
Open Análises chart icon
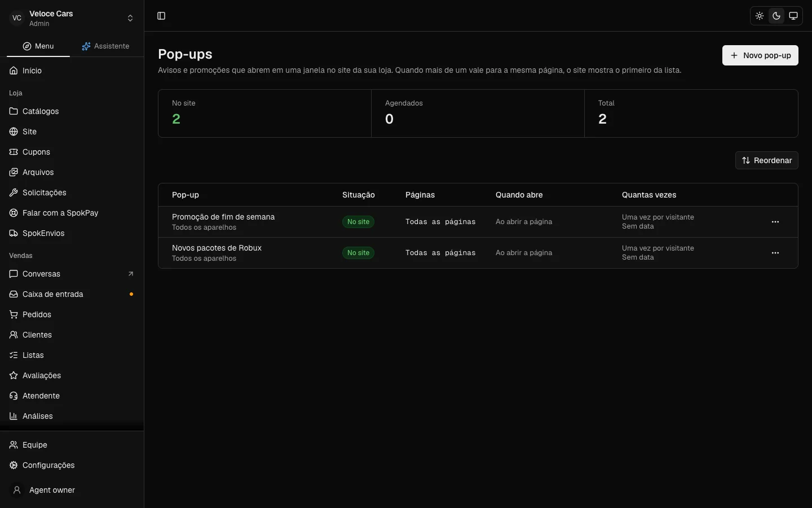click(14, 416)
